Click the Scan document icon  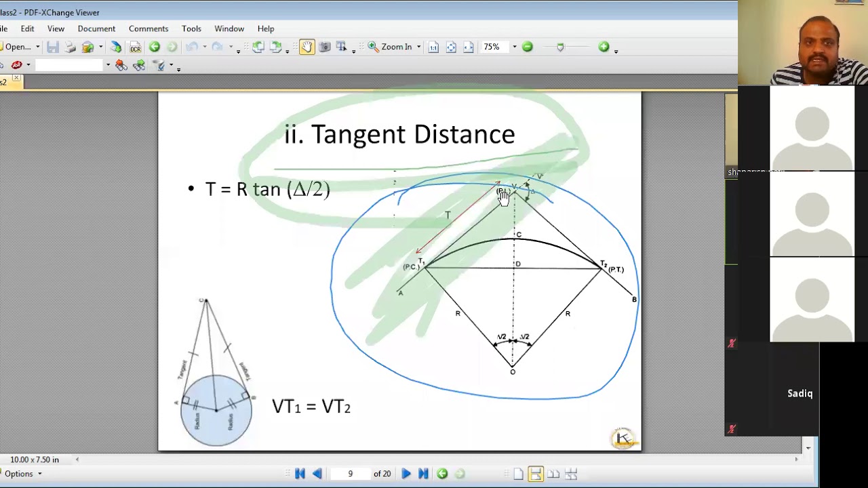116,47
